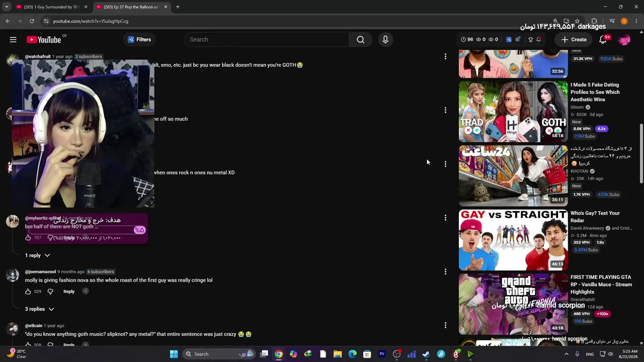The height and width of the screenshot is (362, 644).
Task: Like the @mylaortiz comment
Action: (x=28, y=238)
